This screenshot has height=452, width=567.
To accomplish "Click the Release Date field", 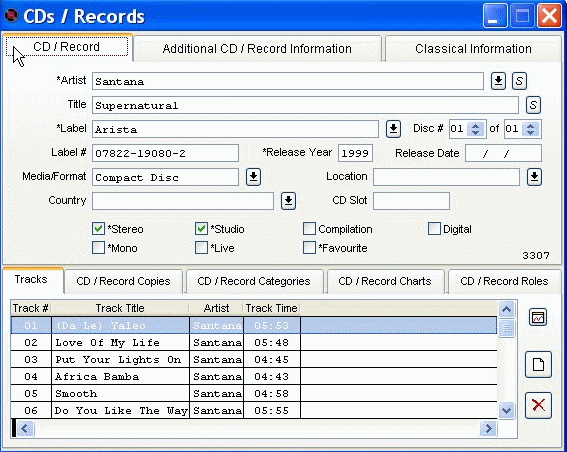I will pos(503,153).
